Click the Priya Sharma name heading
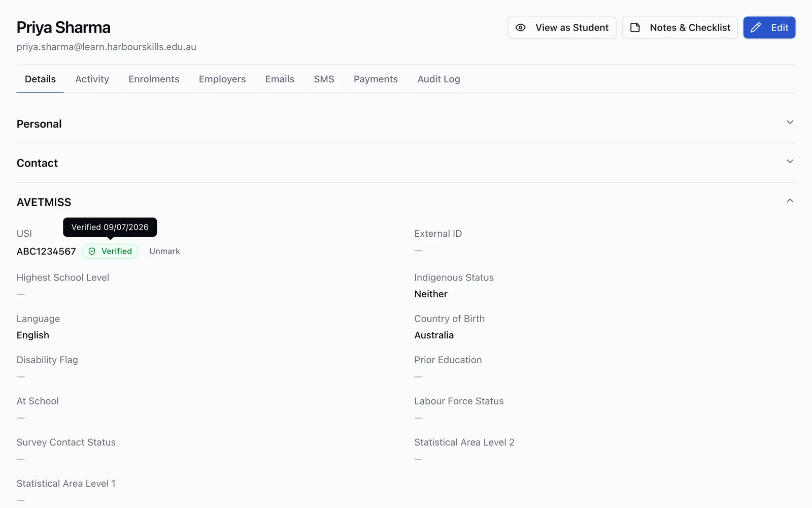The width and height of the screenshot is (812, 508). (x=63, y=27)
